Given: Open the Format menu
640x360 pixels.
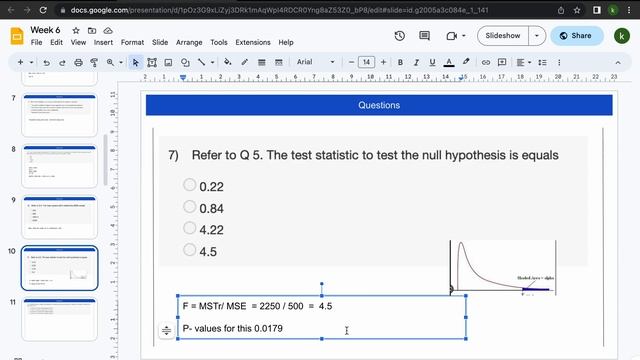Looking at the screenshot, I should (132, 42).
